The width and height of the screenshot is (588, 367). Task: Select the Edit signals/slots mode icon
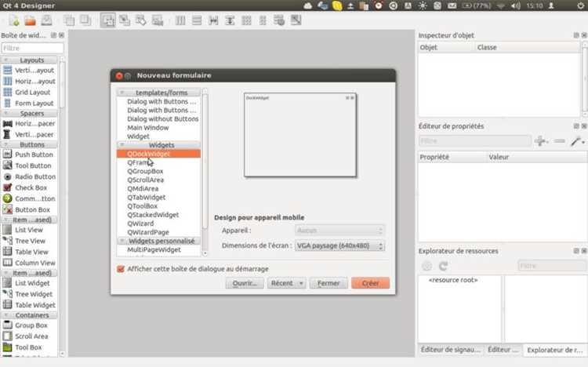(125, 20)
